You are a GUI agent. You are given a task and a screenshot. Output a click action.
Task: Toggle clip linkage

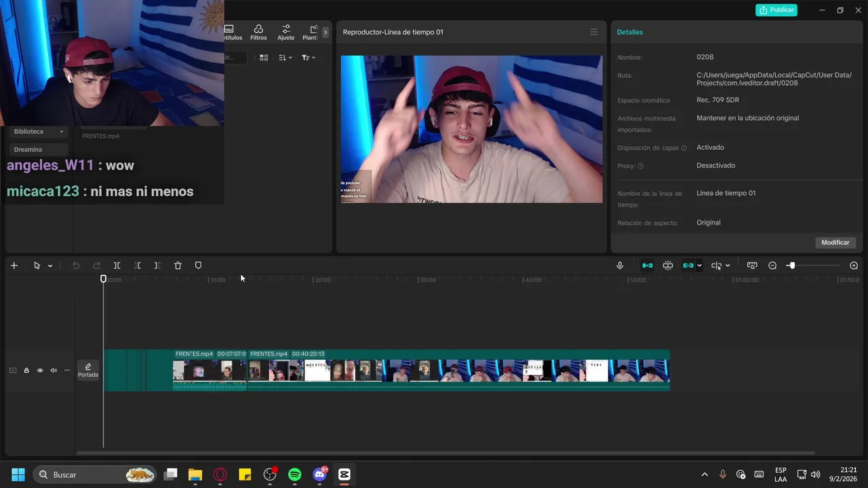coord(688,266)
